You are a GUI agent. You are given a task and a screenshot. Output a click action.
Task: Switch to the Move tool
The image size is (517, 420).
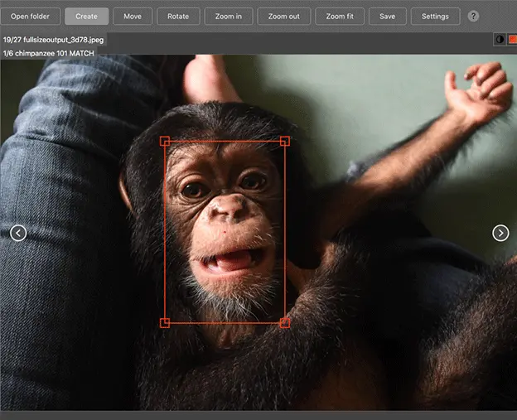coord(133,17)
